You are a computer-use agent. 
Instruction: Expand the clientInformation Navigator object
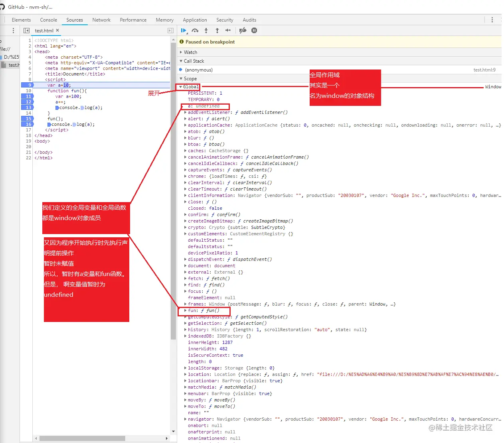click(x=185, y=195)
